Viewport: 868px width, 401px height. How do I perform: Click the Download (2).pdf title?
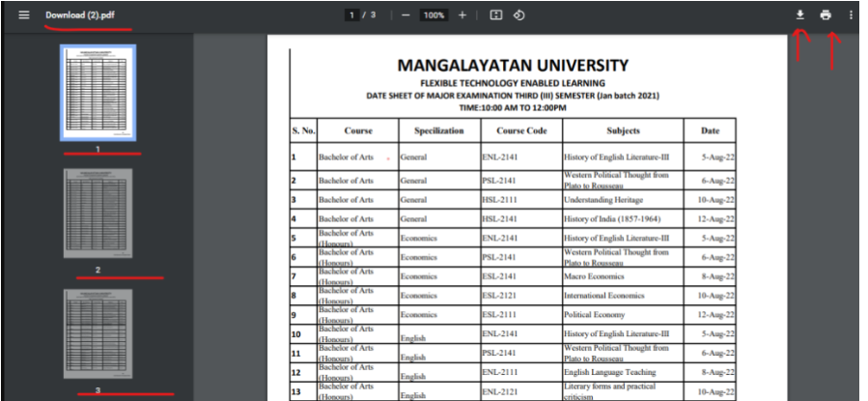(80, 14)
